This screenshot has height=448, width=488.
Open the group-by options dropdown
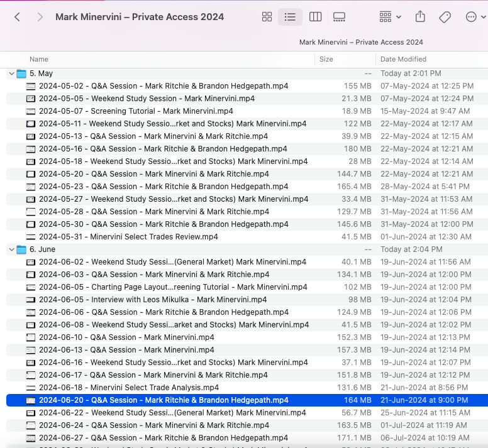pyautogui.click(x=390, y=17)
